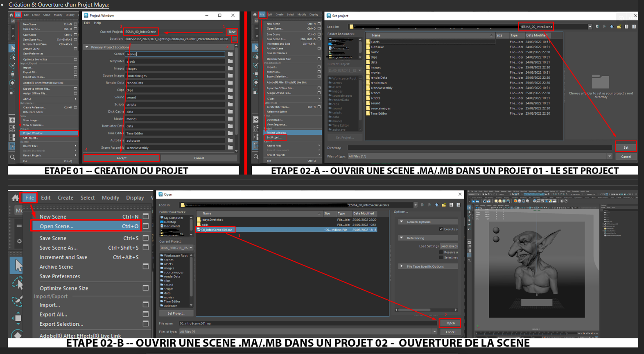The image size is (644, 354).
Task: Open Files of type dropdown in Open dialog
Action: (x=434, y=332)
